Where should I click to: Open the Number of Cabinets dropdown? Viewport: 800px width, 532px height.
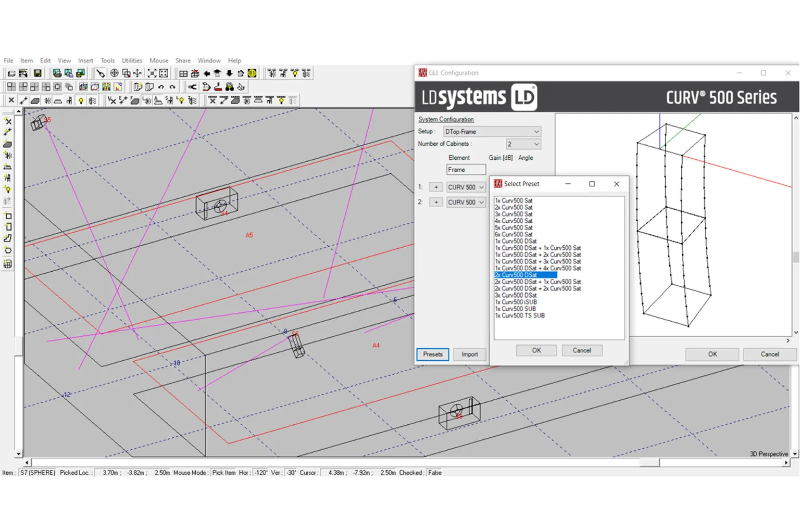pos(523,144)
